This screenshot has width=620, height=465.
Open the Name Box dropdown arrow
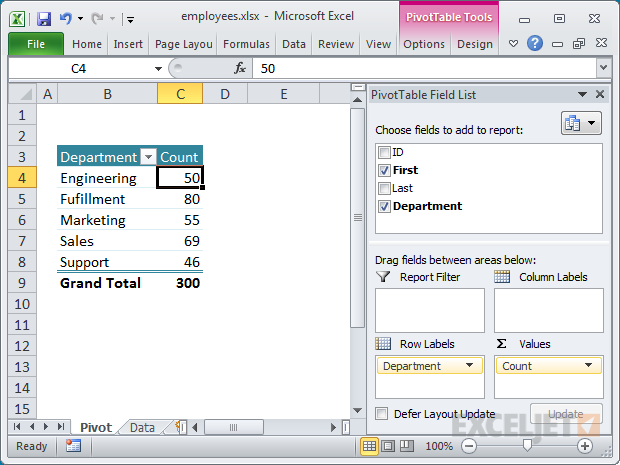pos(158,68)
